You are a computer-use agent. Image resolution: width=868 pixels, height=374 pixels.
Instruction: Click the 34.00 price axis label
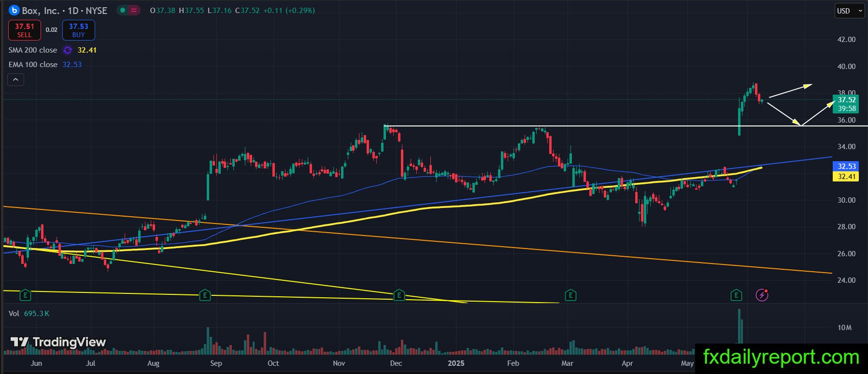(x=846, y=147)
